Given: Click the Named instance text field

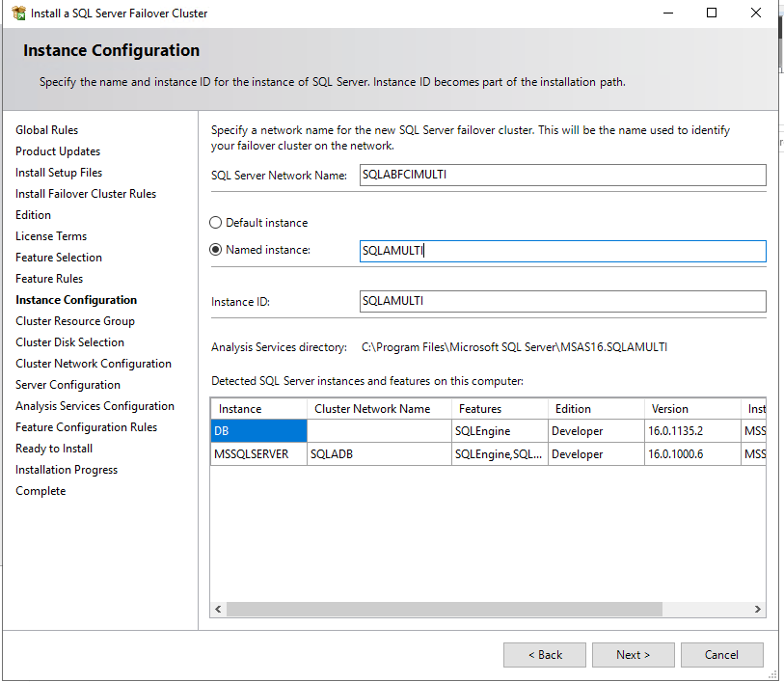Looking at the screenshot, I should (x=562, y=251).
